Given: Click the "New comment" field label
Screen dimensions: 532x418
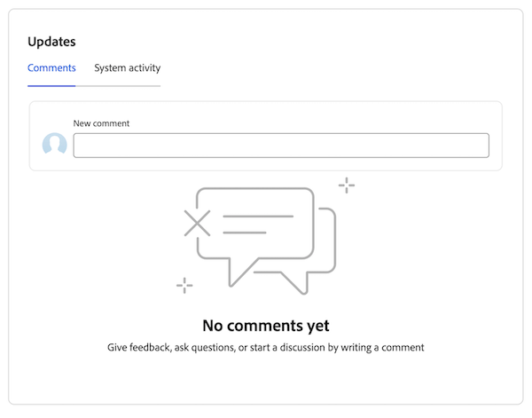Looking at the screenshot, I should [101, 123].
